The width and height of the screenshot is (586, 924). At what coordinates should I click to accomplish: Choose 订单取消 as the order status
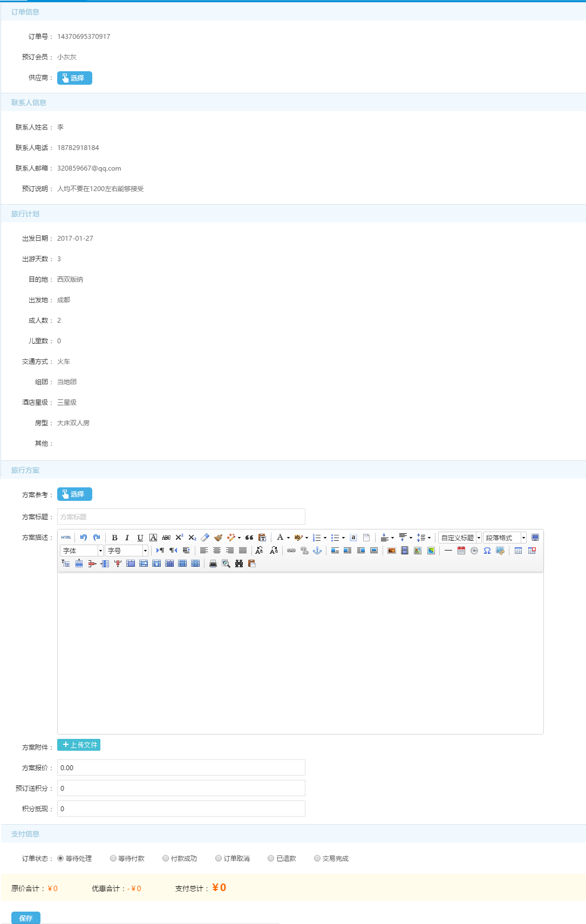click(x=219, y=858)
